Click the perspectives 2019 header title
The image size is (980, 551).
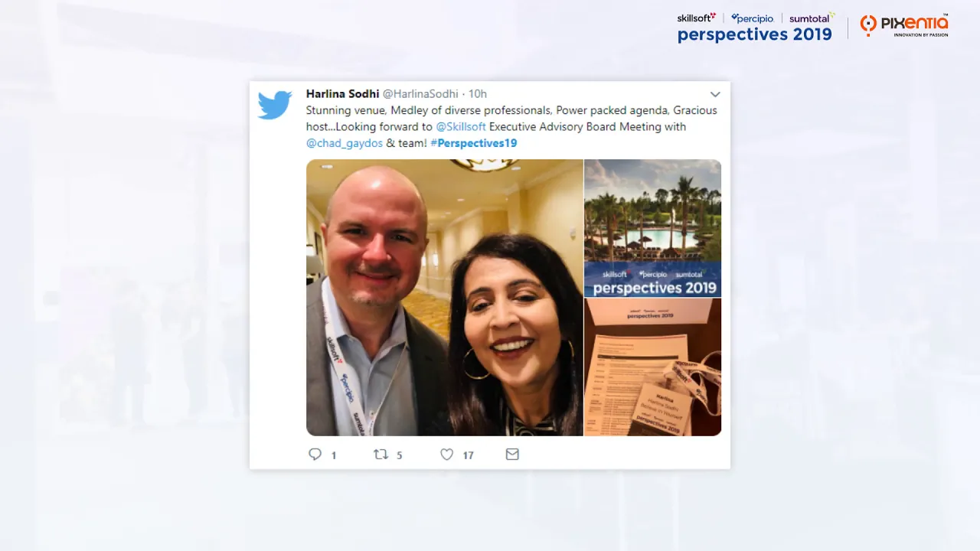click(x=754, y=34)
